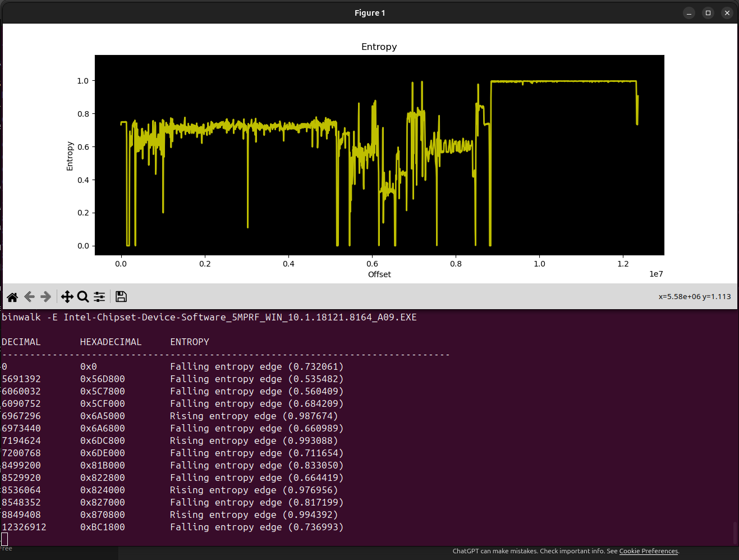Select hex offset 0x827000
Viewport: 739px width, 560px height.
(x=103, y=502)
